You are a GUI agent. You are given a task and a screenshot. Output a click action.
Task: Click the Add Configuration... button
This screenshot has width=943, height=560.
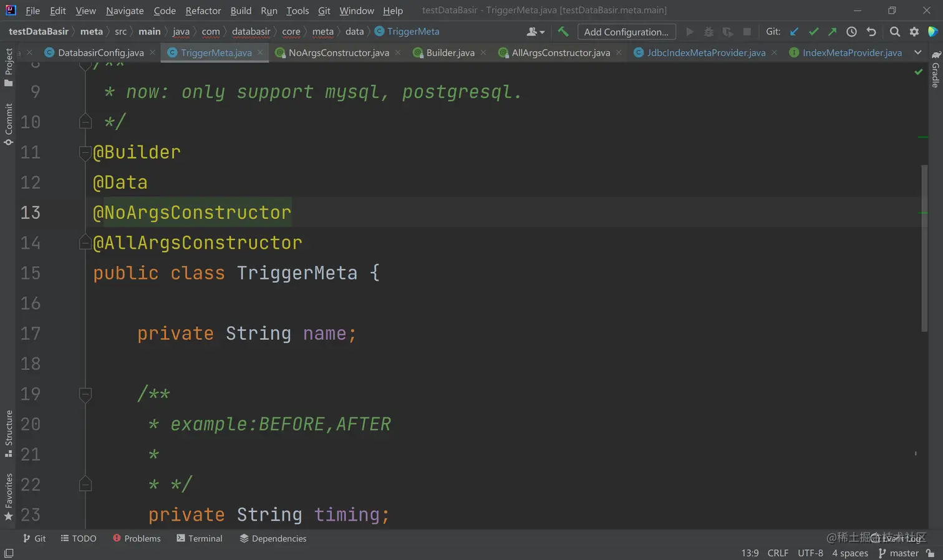(626, 32)
